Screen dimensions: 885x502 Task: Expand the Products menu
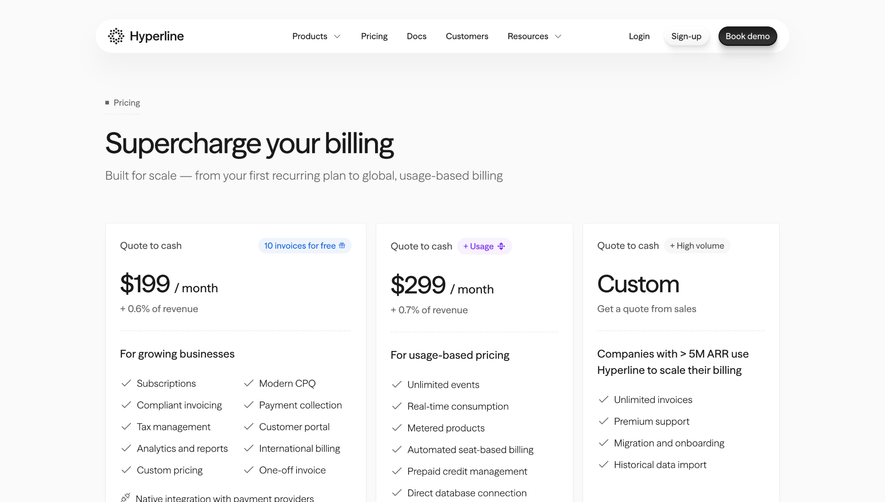[x=316, y=36]
